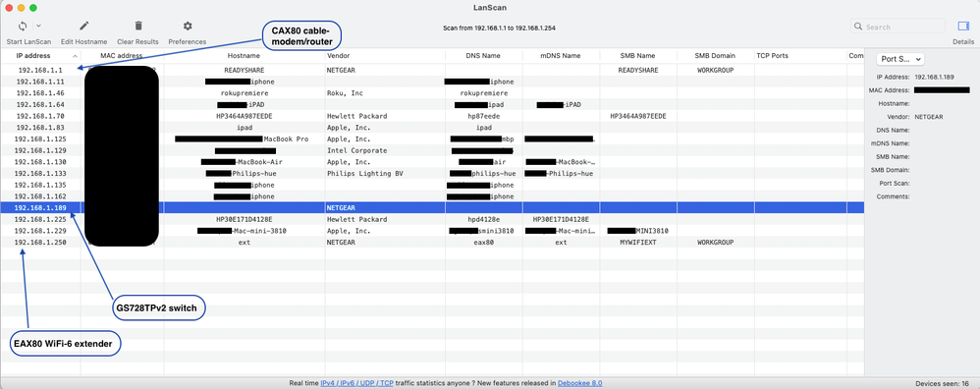Image resolution: width=980 pixels, height=389 pixels.
Task: Select row 192.168.1.70
Action: click(432, 116)
